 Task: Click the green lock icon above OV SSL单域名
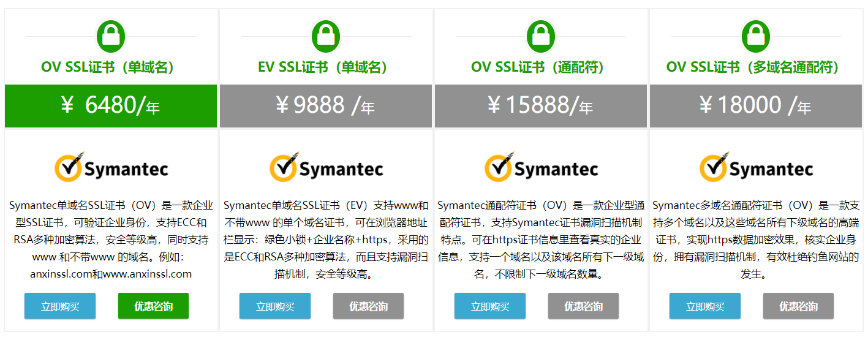click(x=111, y=36)
